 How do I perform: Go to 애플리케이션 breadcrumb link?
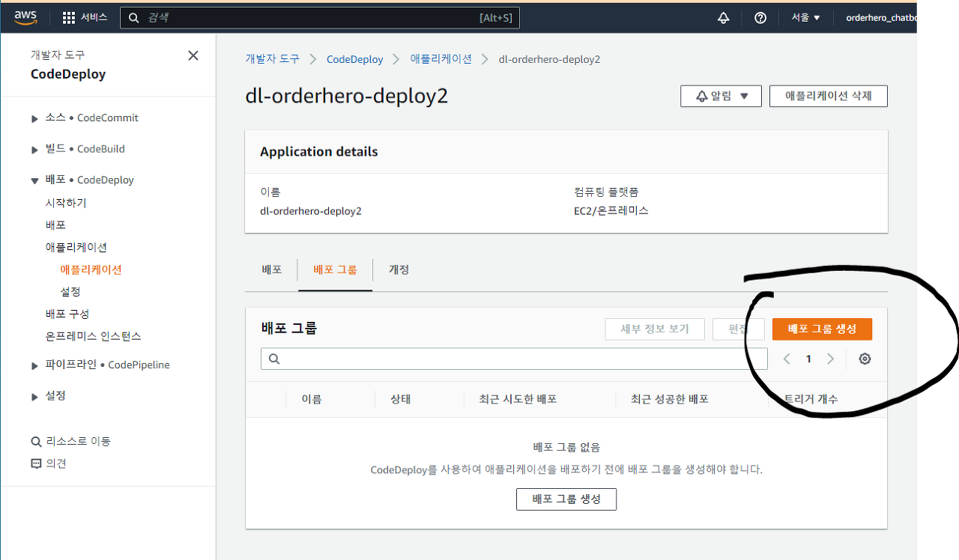[441, 59]
